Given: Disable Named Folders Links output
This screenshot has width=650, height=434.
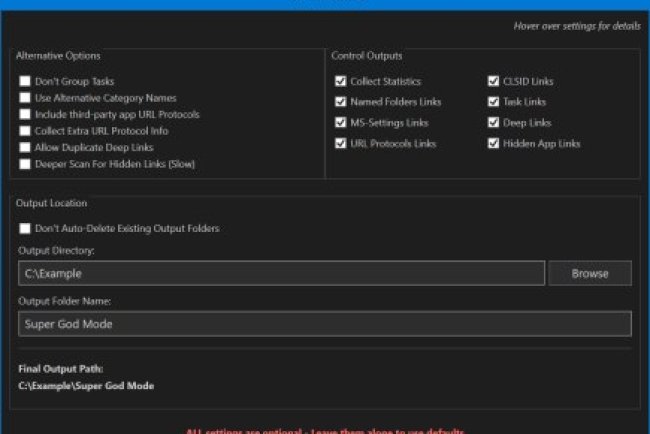Looking at the screenshot, I should (x=340, y=102).
